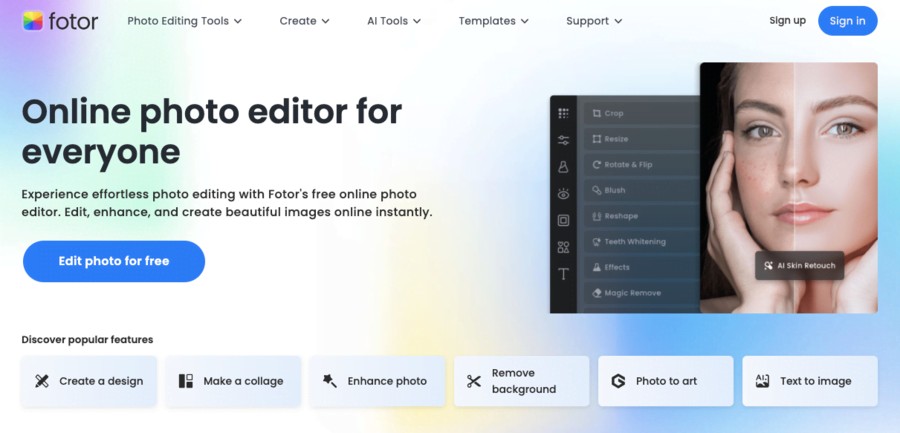Click the Sign up link
Screen dimensions: 900x433
tap(787, 21)
